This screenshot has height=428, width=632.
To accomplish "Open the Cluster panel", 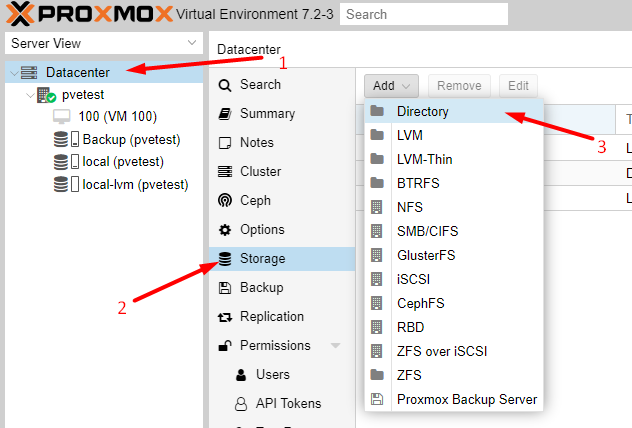I will coord(282,172).
